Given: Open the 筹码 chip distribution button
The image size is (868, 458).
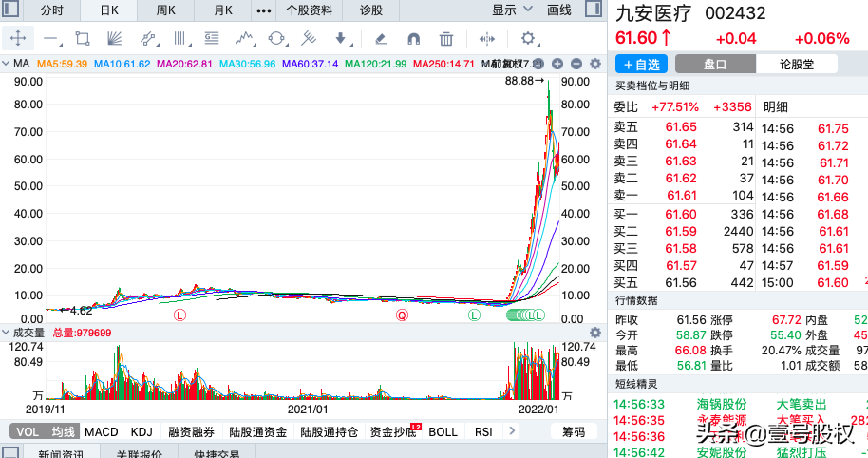Looking at the screenshot, I should point(574,432).
